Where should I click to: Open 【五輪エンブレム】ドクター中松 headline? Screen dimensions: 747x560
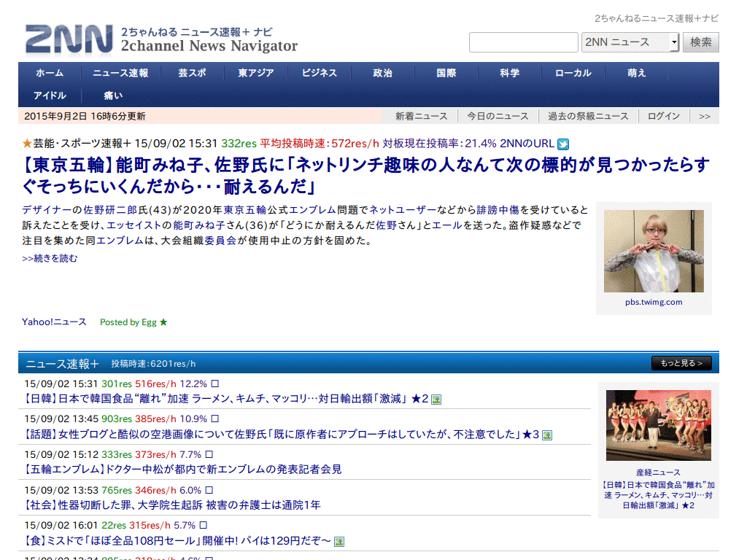(x=182, y=470)
